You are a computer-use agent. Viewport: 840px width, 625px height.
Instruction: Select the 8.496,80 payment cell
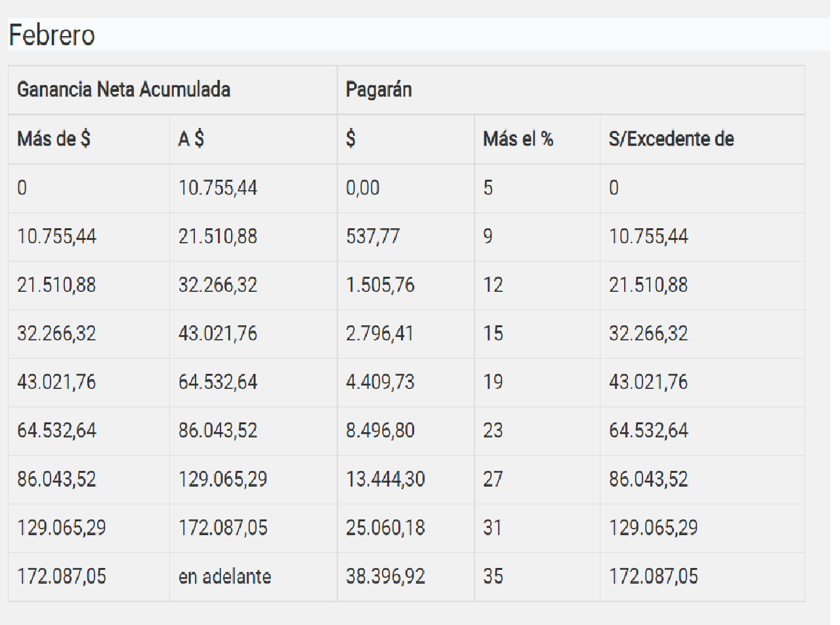pyautogui.click(x=380, y=430)
